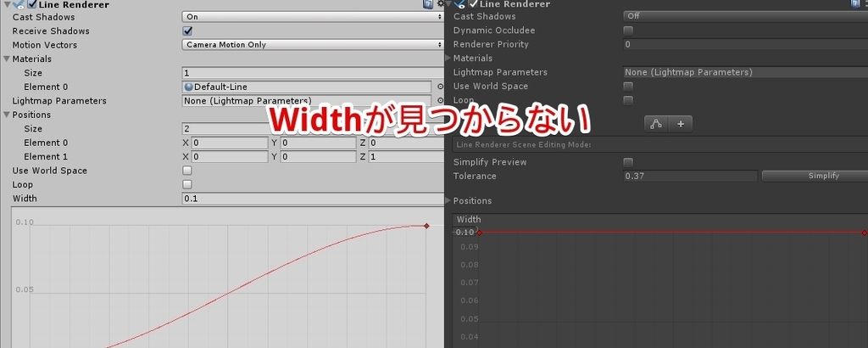Click Positions Element 1 Z field showing 1
Screen dimensions: 868x348
point(406,157)
